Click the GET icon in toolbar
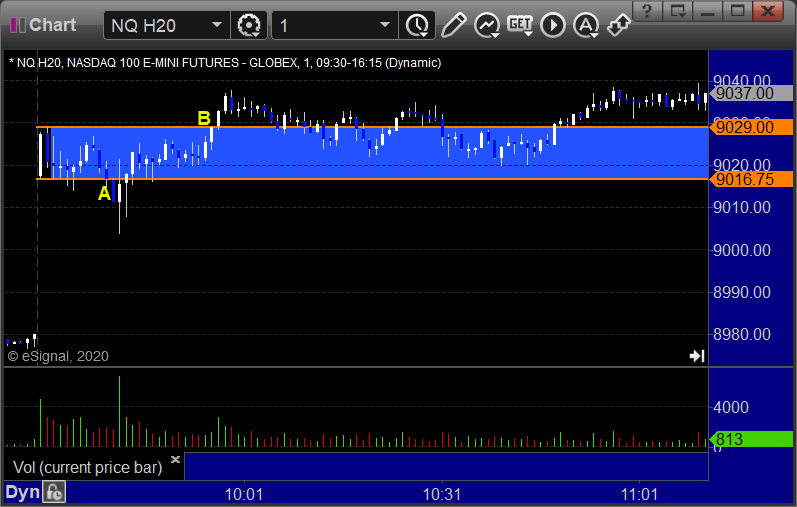This screenshot has height=507, width=797. [520, 25]
